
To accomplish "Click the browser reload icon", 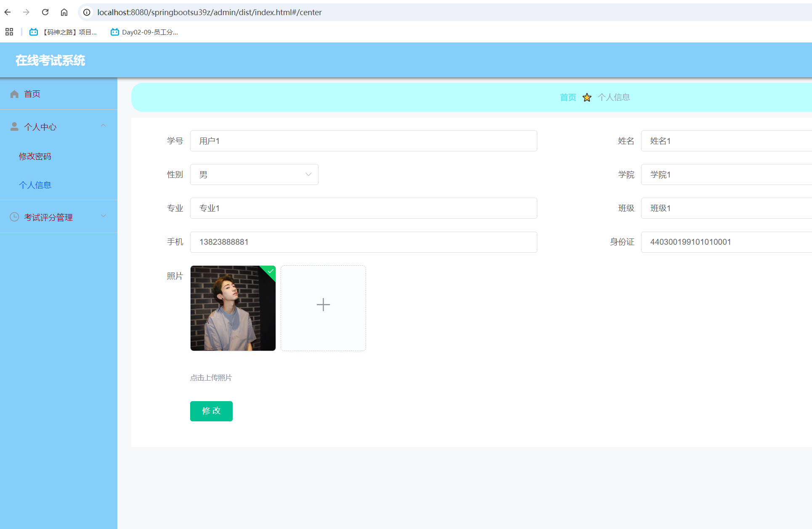I will click(45, 12).
